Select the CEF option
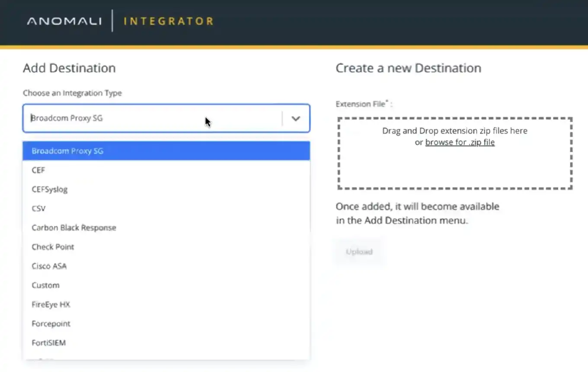Viewport: 588px width, 372px height. point(166,170)
